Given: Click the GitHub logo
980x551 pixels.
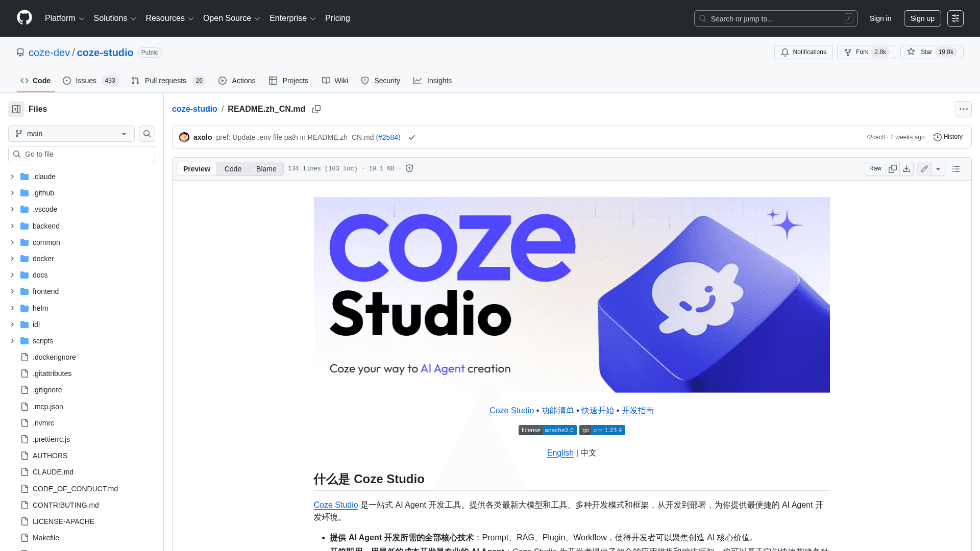Looking at the screenshot, I should click(x=23, y=18).
